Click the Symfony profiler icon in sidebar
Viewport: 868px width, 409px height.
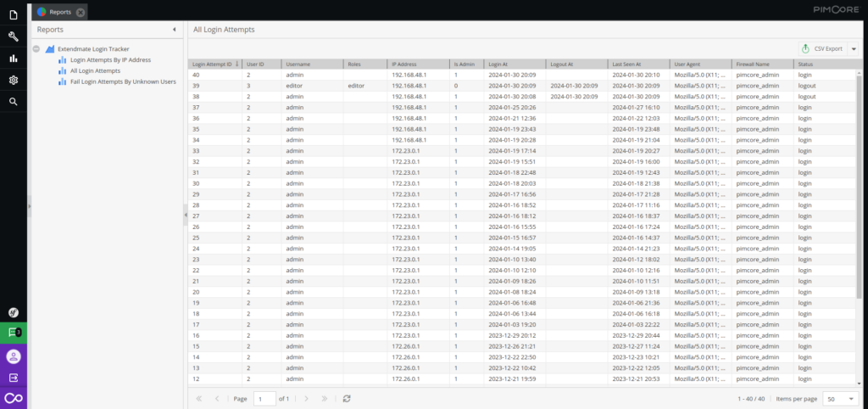coord(14,312)
